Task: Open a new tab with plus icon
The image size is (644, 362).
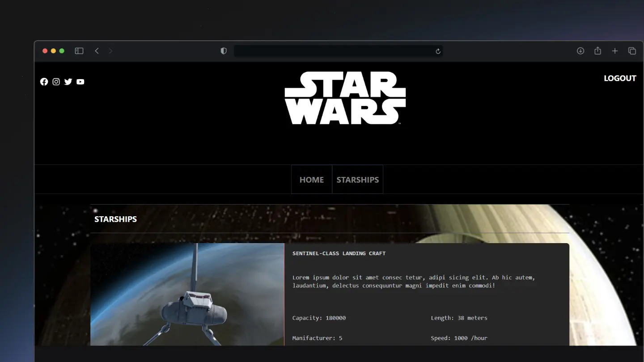Action: (615, 51)
